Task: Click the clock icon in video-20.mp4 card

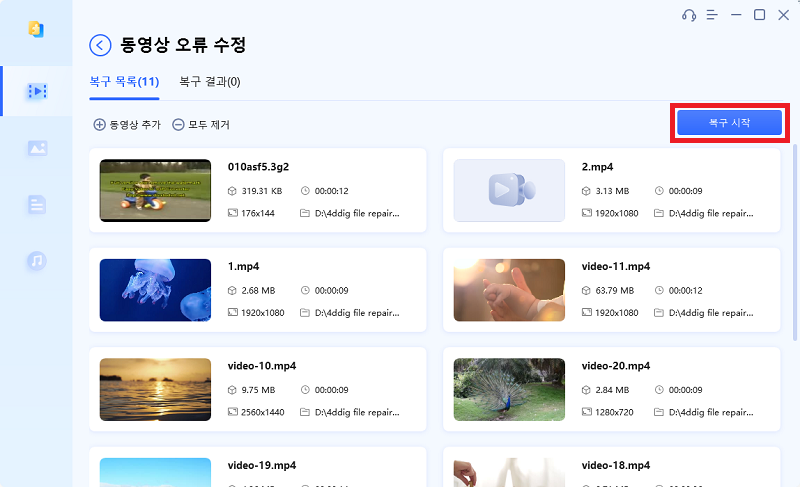Action: [x=659, y=389]
